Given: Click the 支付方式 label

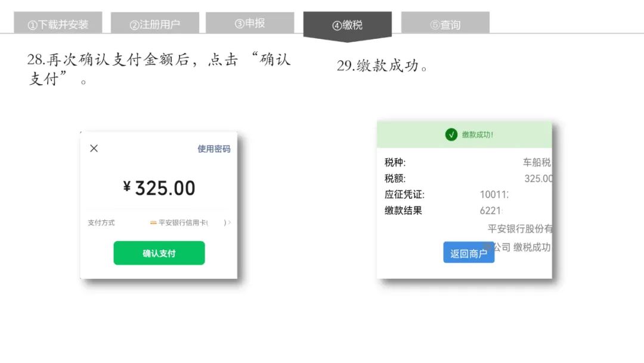Looking at the screenshot, I should [101, 223].
